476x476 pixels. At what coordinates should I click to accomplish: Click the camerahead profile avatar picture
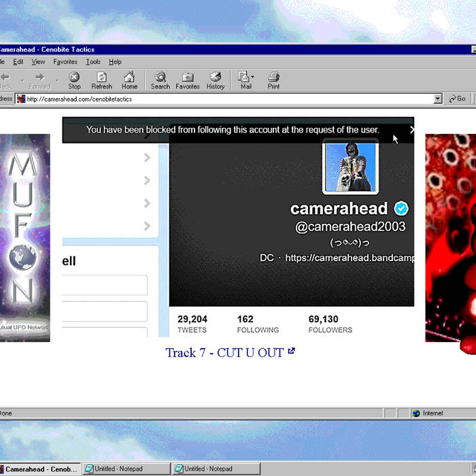(x=350, y=166)
